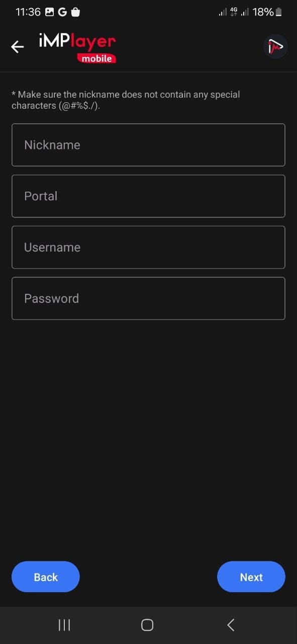This screenshot has width=297, height=644.
Task: Tap the special characters warning text
Action: [125, 100]
